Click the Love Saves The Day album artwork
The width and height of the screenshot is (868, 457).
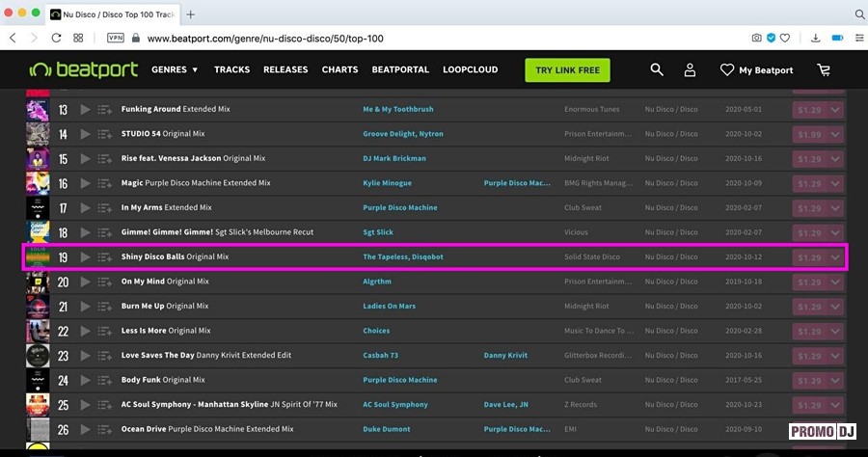pyautogui.click(x=38, y=356)
